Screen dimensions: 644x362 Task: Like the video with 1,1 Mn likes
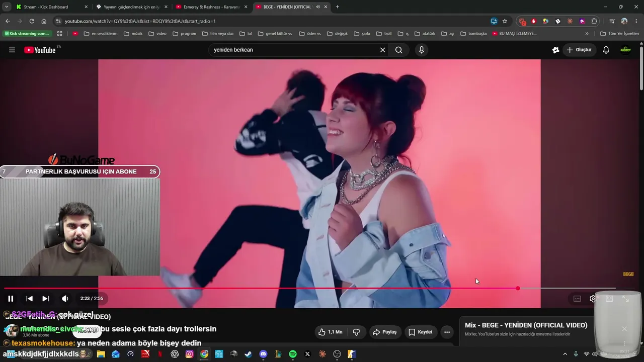click(x=330, y=332)
